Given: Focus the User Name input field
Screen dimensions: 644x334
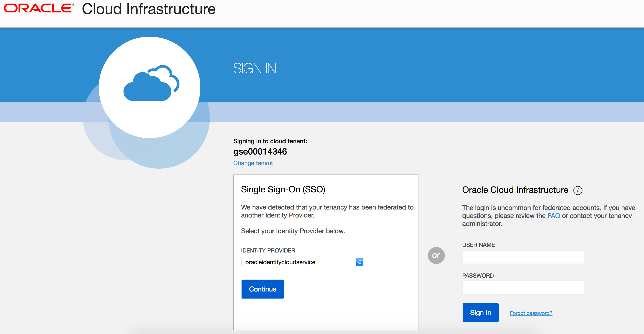Looking at the screenshot, I should click(x=524, y=257).
